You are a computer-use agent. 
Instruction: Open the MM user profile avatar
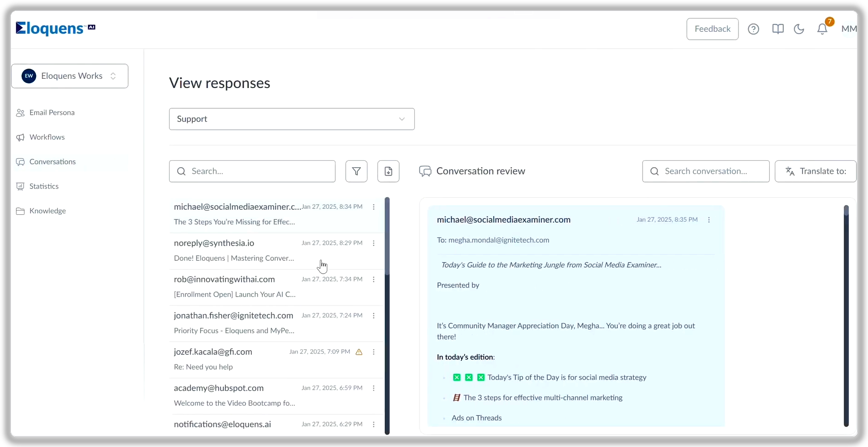pyautogui.click(x=849, y=29)
